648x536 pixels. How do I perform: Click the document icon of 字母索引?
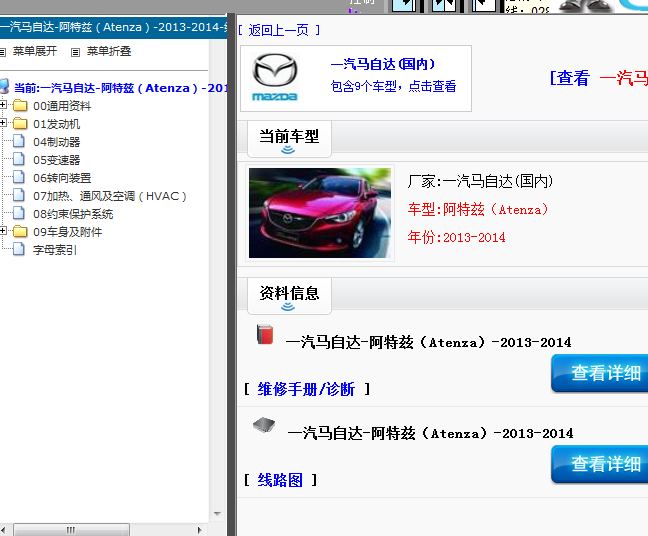(19, 249)
